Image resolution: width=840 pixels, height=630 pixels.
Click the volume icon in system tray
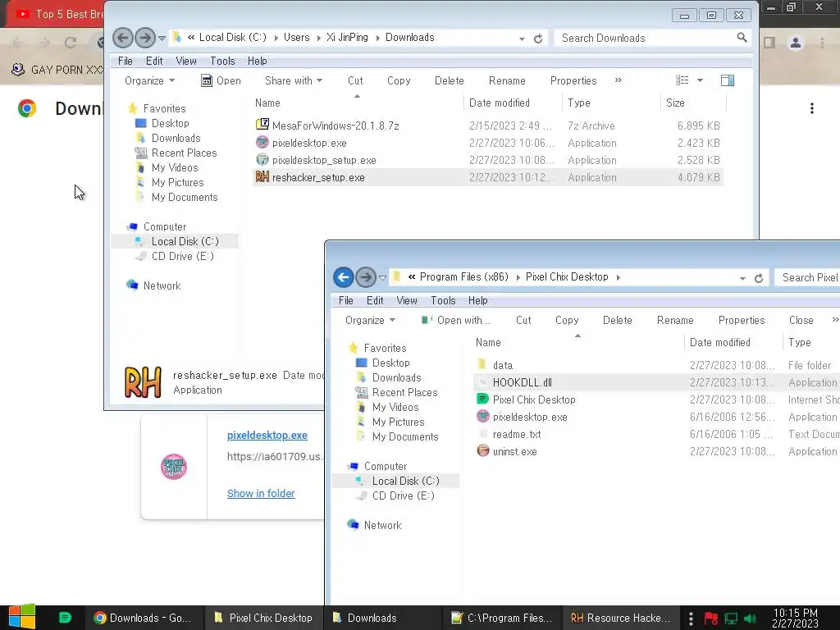(750, 619)
